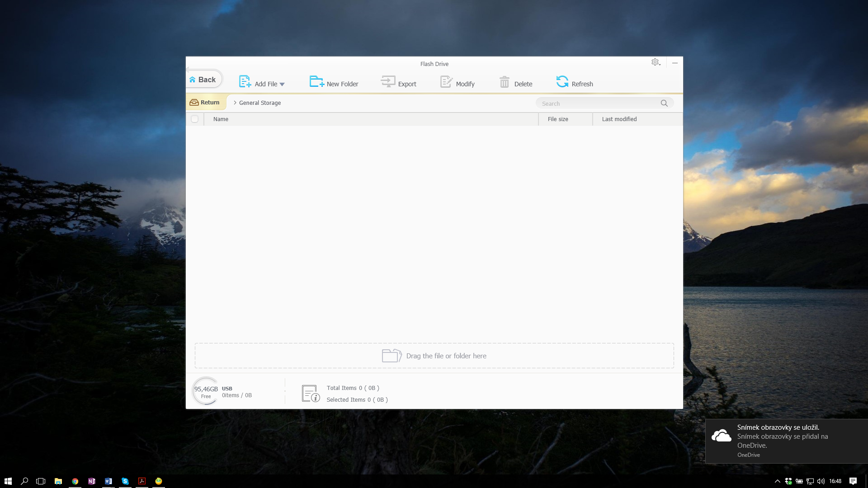868x488 pixels.
Task: Click the Add File icon
Action: 245,82
